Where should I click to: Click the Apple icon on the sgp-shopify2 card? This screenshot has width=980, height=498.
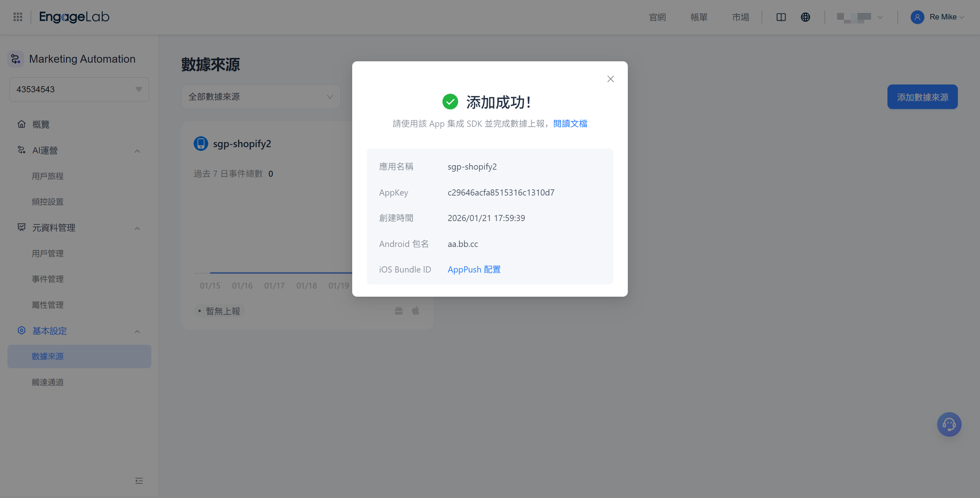pyautogui.click(x=415, y=310)
